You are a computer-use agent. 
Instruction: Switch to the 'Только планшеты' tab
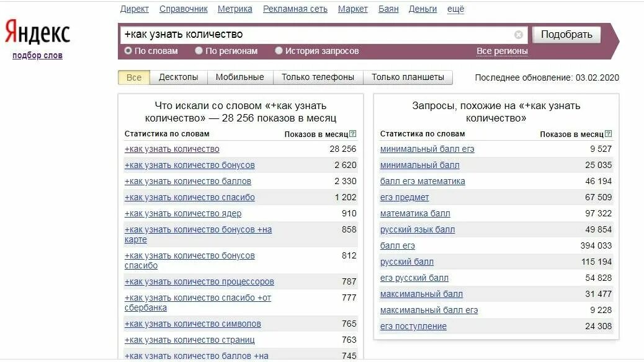tap(408, 77)
